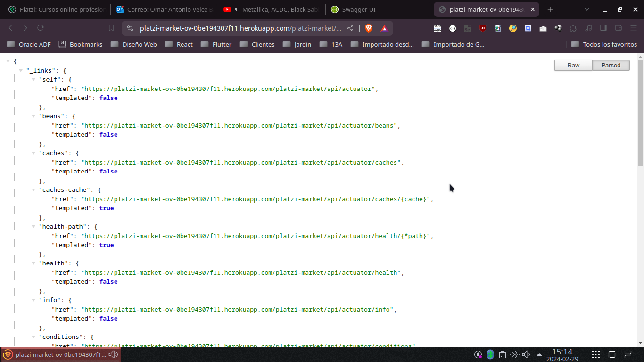The height and width of the screenshot is (362, 644).
Task: Open the Flutter bookmarks folder
Action: [x=216, y=44]
